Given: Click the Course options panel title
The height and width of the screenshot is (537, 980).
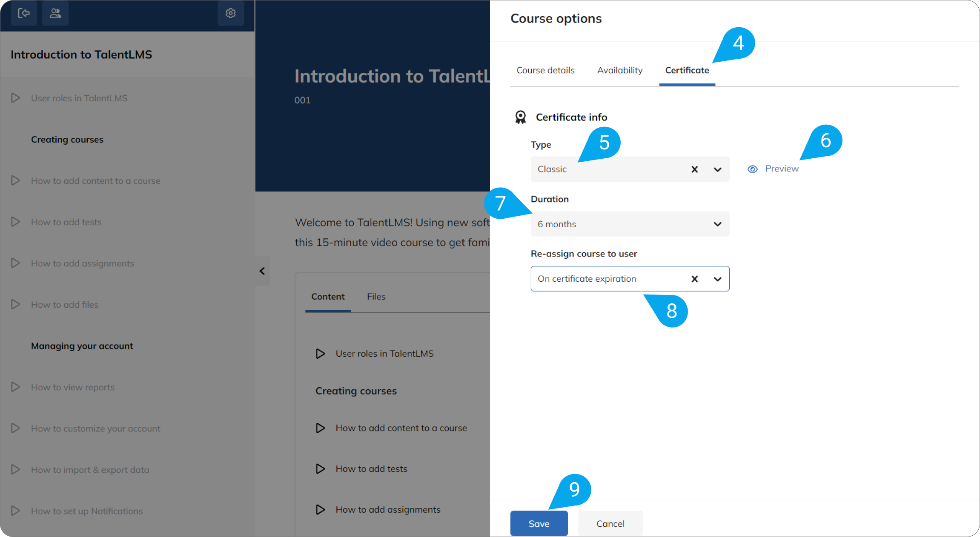Looking at the screenshot, I should pyautogui.click(x=556, y=18).
